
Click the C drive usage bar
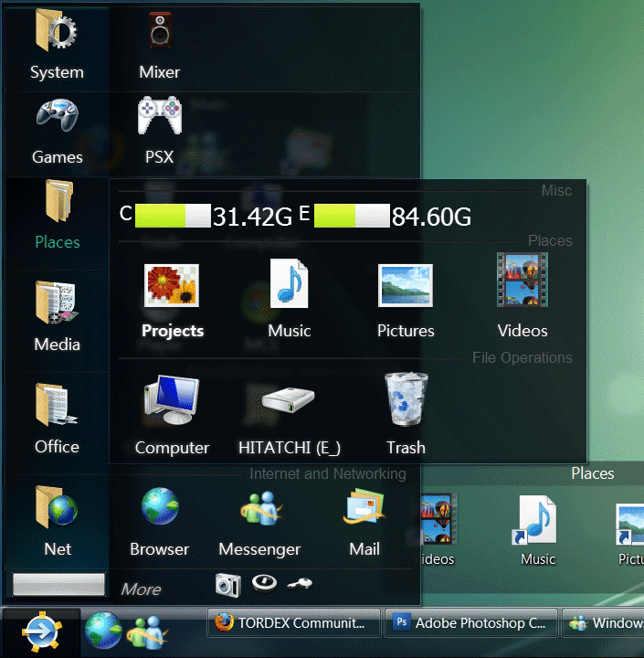(x=173, y=216)
